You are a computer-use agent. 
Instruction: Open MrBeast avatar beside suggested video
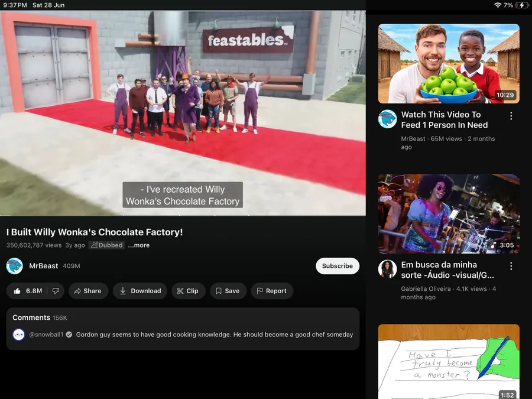[387, 119]
